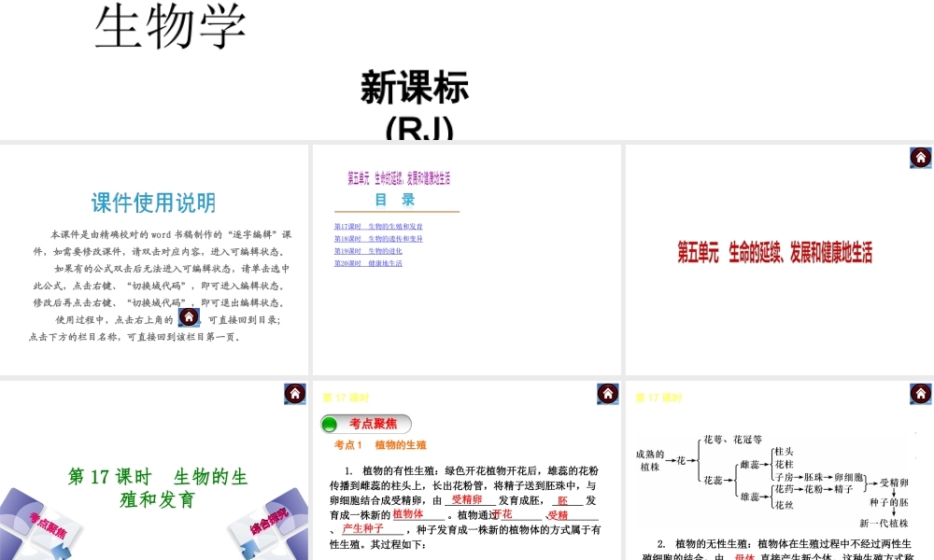The image size is (934, 560).
Task: Click the (RJ) text on cover slide
Action: 419,129
